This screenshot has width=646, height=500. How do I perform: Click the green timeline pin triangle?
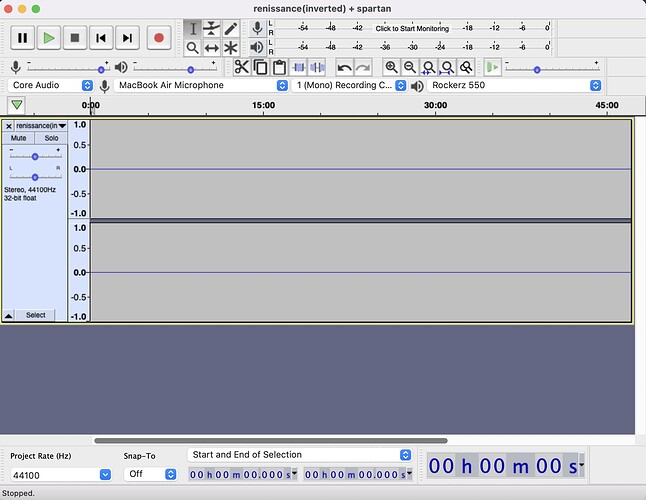17,105
